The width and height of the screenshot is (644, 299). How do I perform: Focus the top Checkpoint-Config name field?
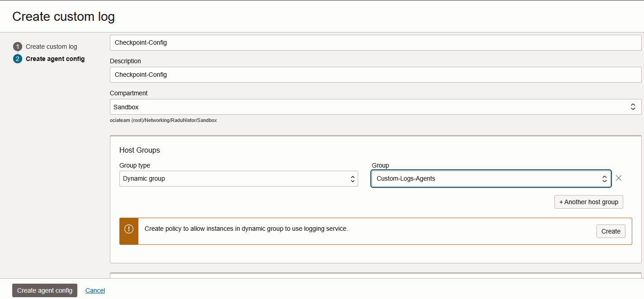pos(375,42)
